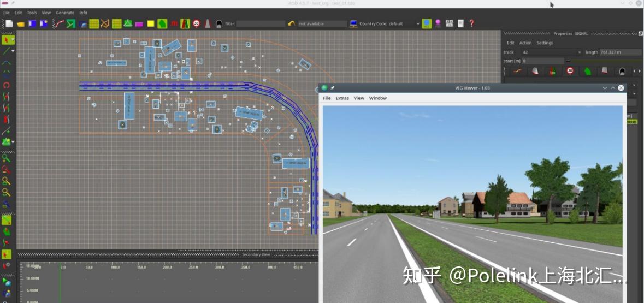Screen dimensions: 644x303
Task: Open file with the yellow folder icon
Action: click(x=20, y=24)
